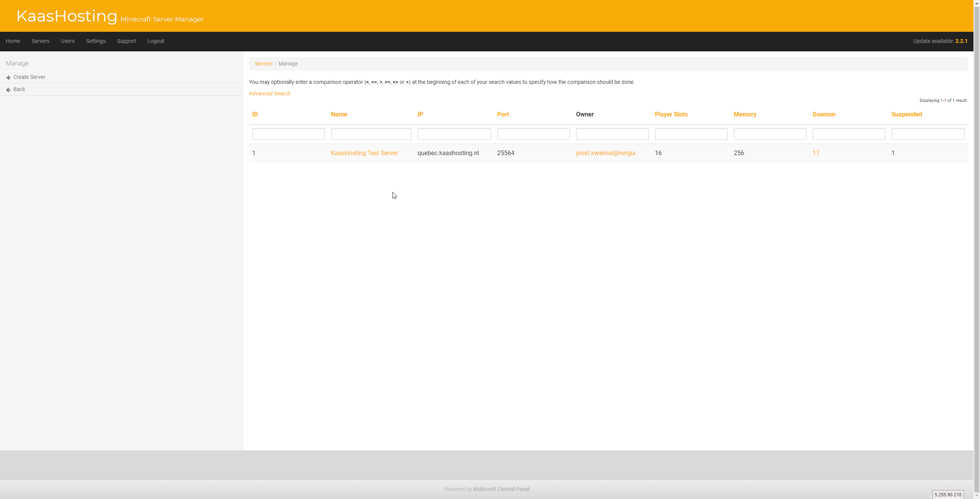Open KaasHosting Test Server link

pyautogui.click(x=364, y=153)
